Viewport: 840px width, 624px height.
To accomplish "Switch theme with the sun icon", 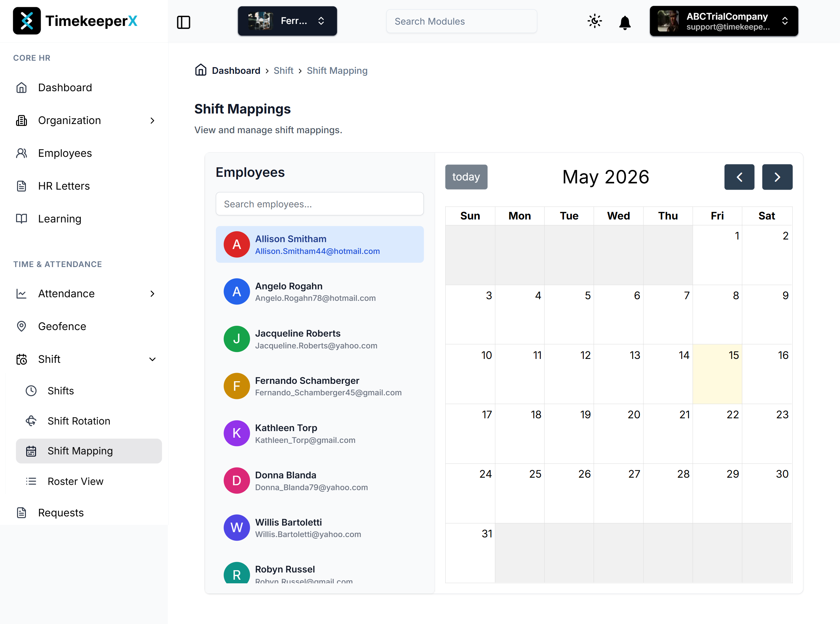I will click(x=595, y=21).
